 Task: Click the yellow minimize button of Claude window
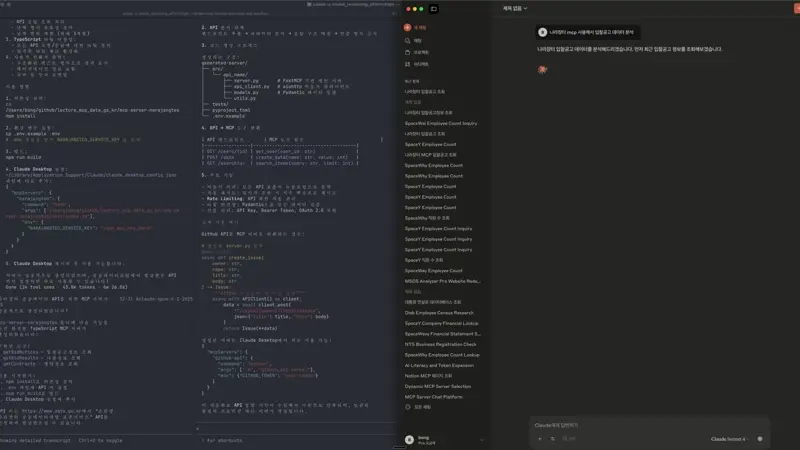point(415,9)
